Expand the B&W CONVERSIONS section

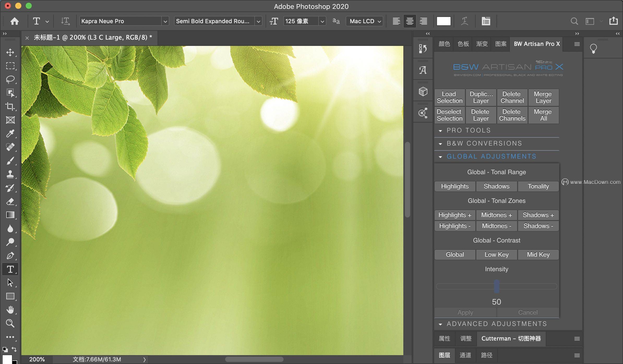point(440,144)
